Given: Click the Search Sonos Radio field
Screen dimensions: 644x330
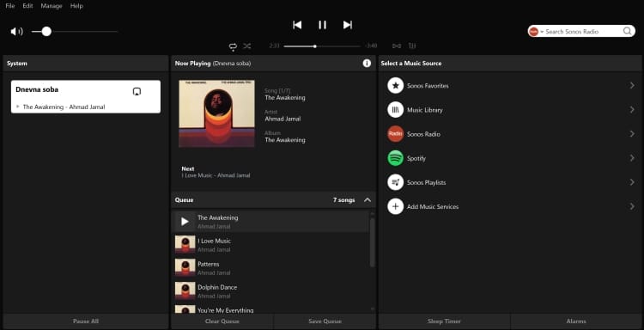Looking at the screenshot, I should point(582,31).
